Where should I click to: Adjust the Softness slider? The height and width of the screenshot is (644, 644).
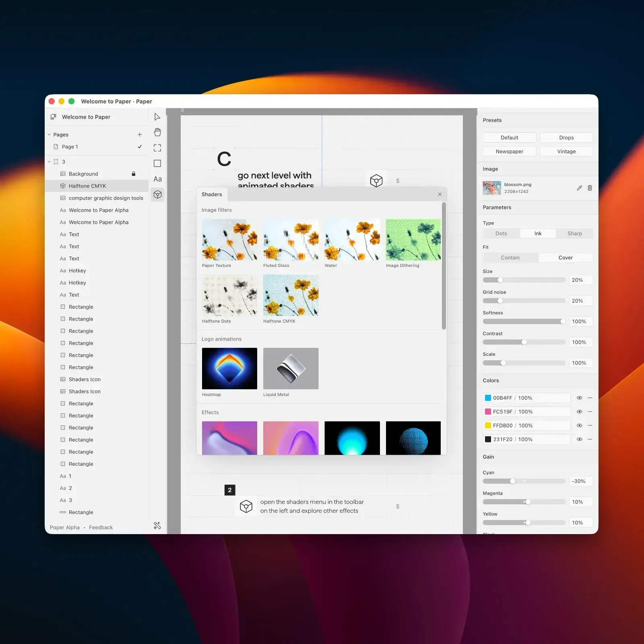pyautogui.click(x=524, y=321)
